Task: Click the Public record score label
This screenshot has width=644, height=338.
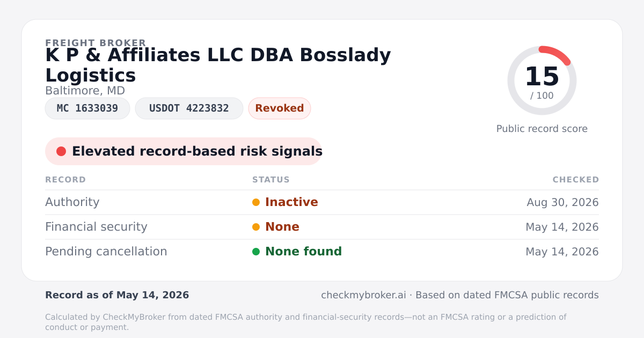Action: 542,129
